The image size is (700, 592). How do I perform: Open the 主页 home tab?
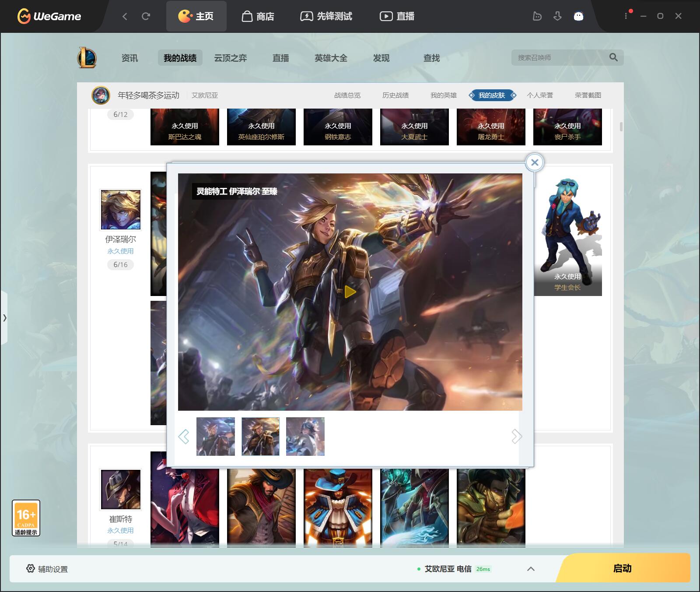[196, 16]
